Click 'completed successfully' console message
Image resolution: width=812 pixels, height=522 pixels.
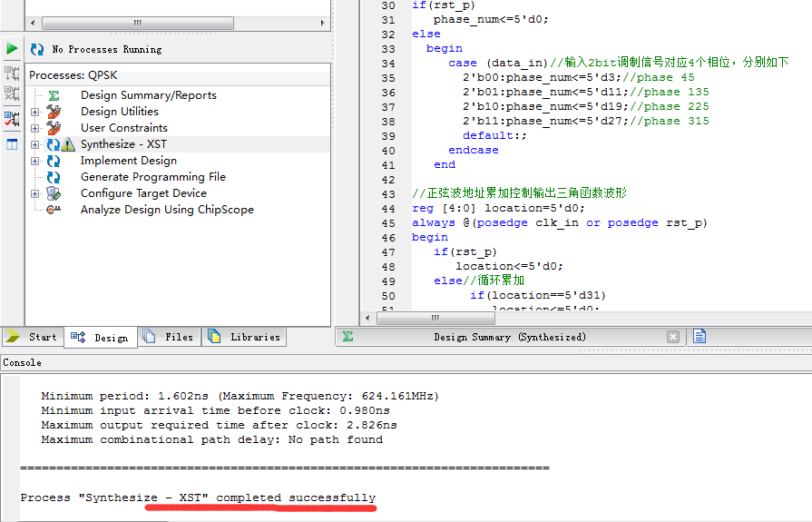point(296,497)
